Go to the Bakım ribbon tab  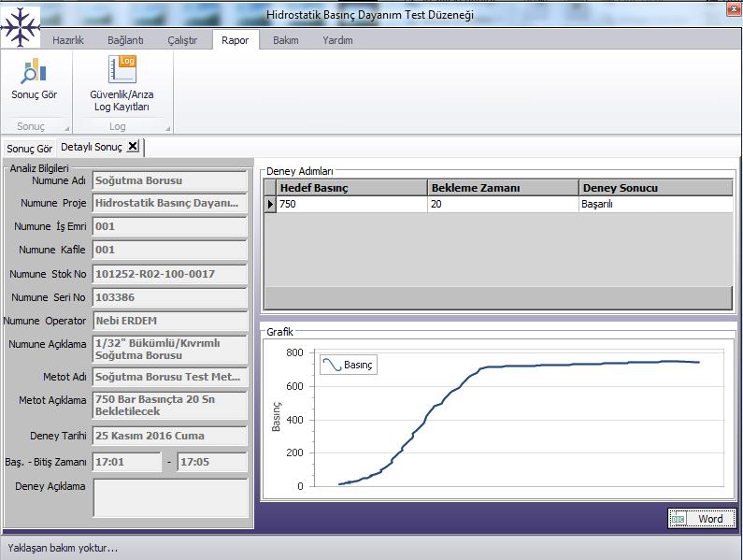tap(286, 40)
